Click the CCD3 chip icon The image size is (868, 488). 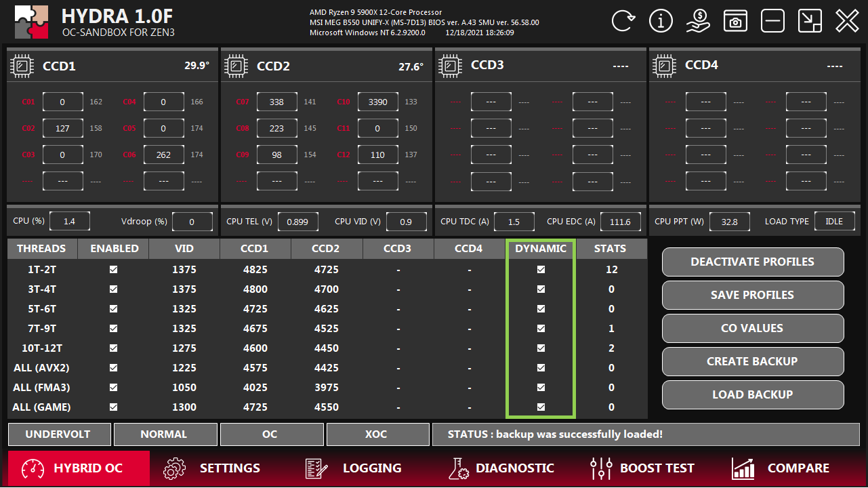pyautogui.click(x=451, y=66)
